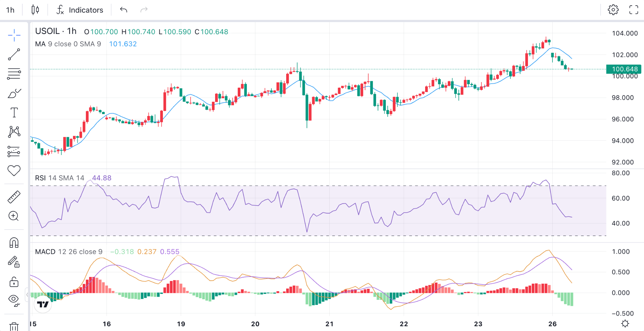The height and width of the screenshot is (331, 644).
Task: Toggle stay in drawing mode
Action: [x=14, y=262]
